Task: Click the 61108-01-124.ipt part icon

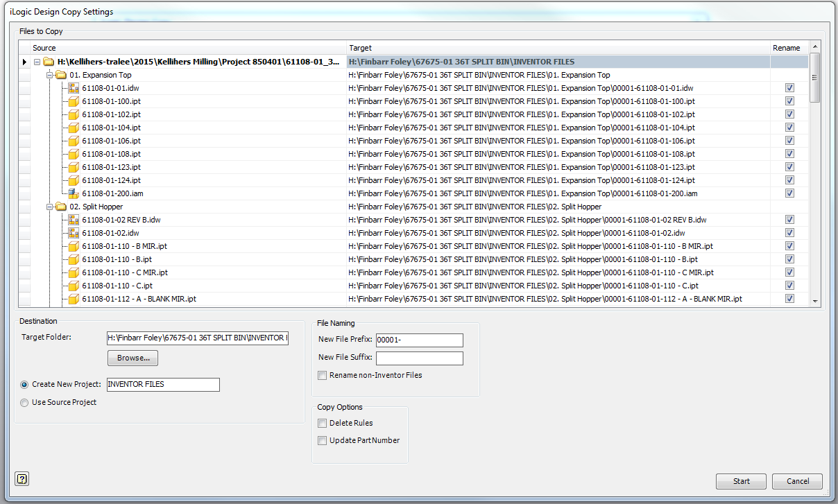Action: tap(74, 180)
